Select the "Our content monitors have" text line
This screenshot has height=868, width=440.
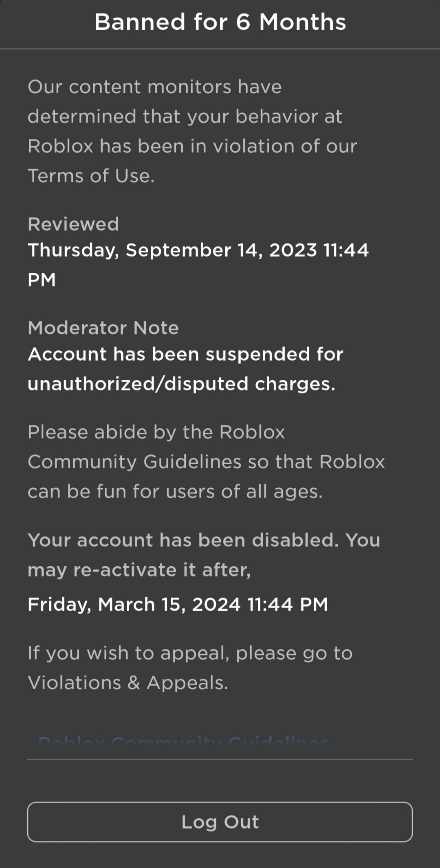tap(154, 87)
